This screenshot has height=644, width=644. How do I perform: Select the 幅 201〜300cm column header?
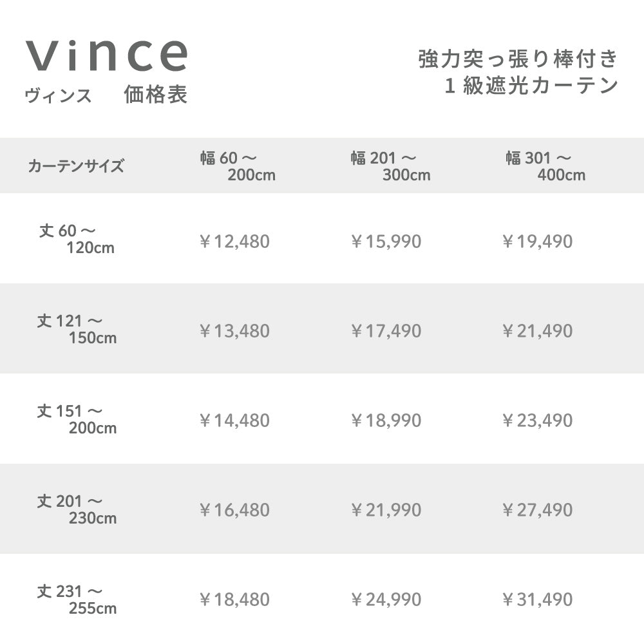pyautogui.click(x=390, y=166)
